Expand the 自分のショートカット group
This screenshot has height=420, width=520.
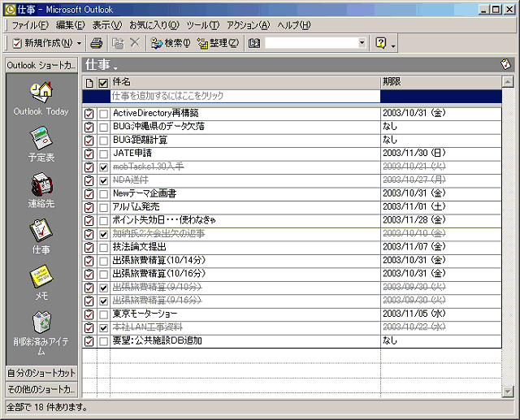[41, 373]
